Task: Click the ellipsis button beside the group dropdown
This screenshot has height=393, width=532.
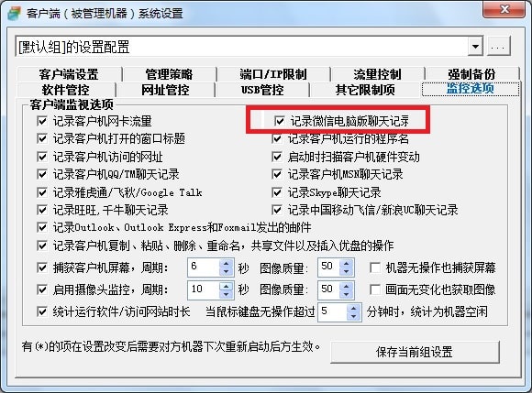Action: pos(498,47)
